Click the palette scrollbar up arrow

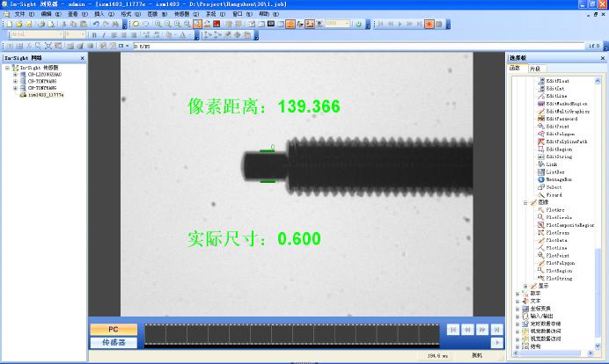pos(598,81)
